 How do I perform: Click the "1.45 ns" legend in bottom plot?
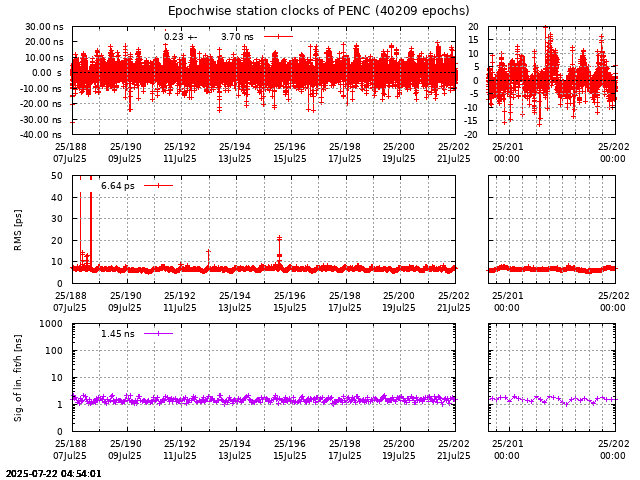[118, 334]
